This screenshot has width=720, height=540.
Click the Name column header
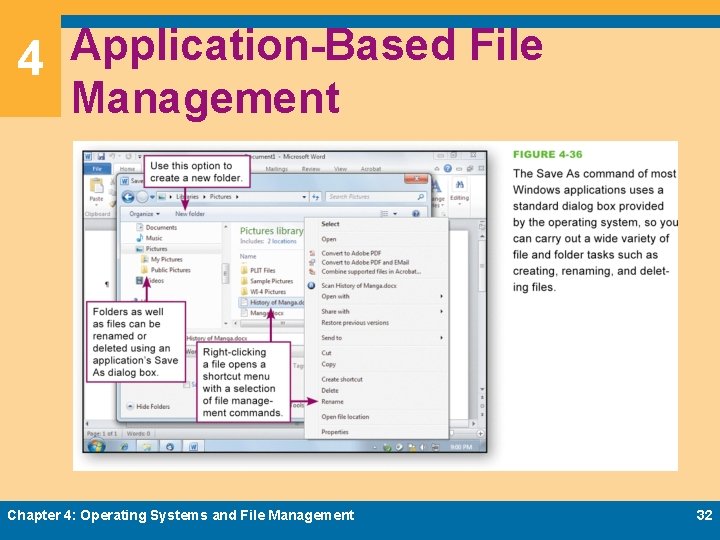[248, 256]
